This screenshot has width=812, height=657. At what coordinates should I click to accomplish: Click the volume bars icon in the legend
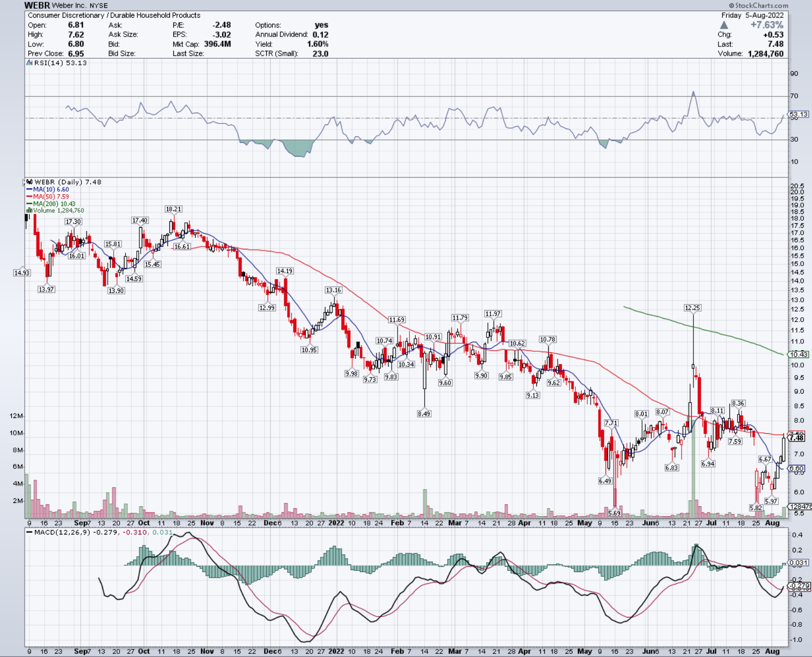coord(30,210)
